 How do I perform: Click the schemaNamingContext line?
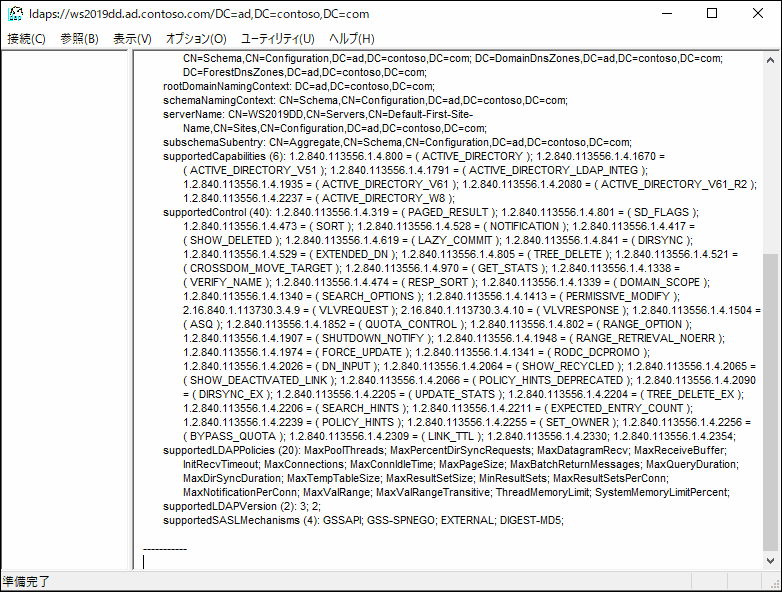tap(365, 100)
